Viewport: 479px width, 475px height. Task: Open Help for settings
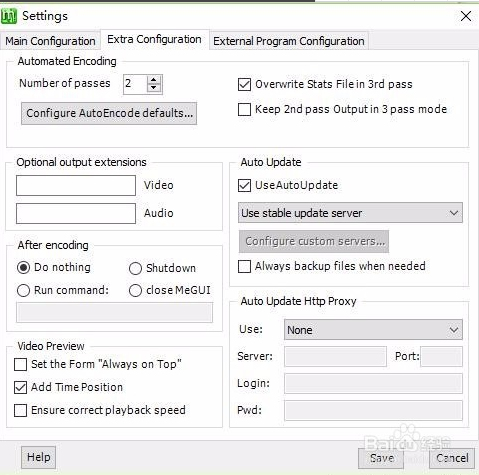[38, 457]
